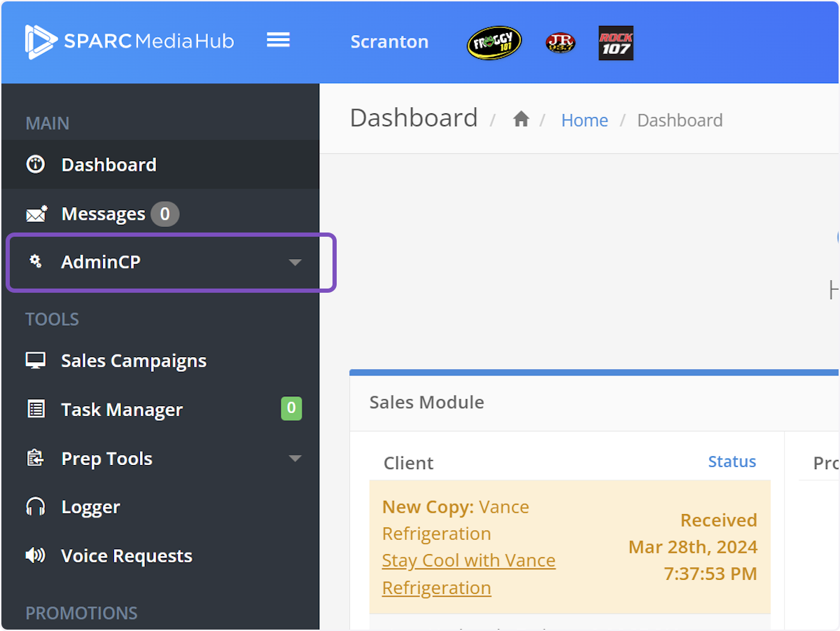Click the AdminCP gears icon

click(x=35, y=262)
